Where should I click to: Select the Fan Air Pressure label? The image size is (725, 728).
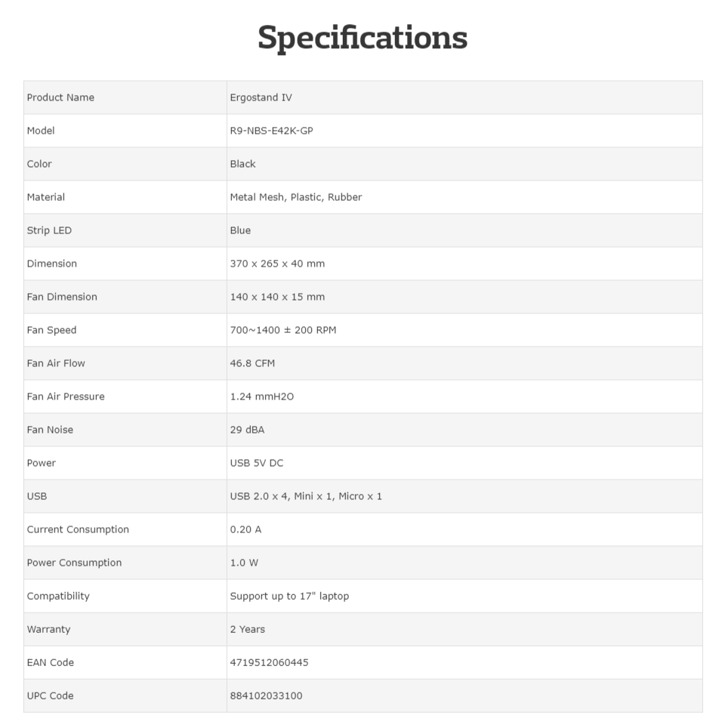(x=66, y=396)
